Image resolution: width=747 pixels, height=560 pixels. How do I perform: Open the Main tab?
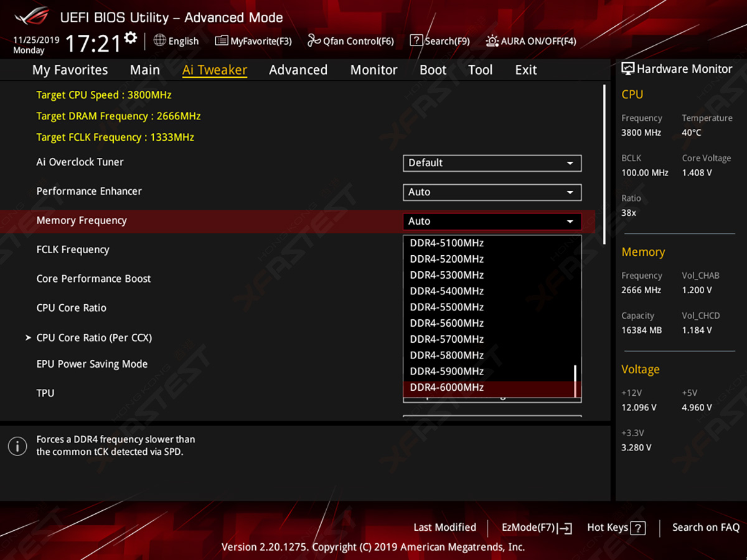point(145,70)
